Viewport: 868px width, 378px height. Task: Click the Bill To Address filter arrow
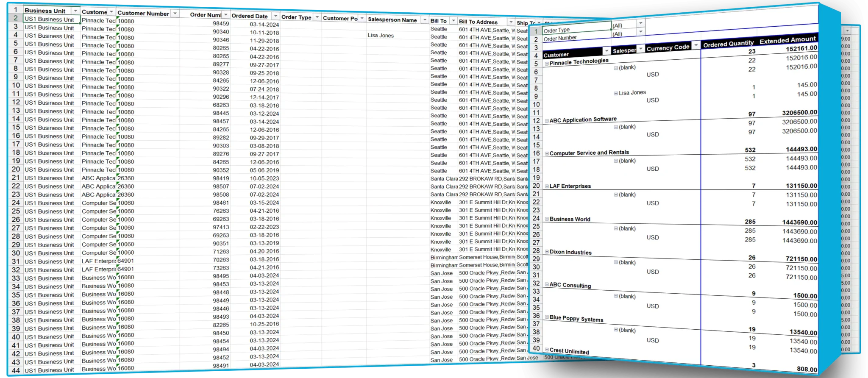point(511,22)
